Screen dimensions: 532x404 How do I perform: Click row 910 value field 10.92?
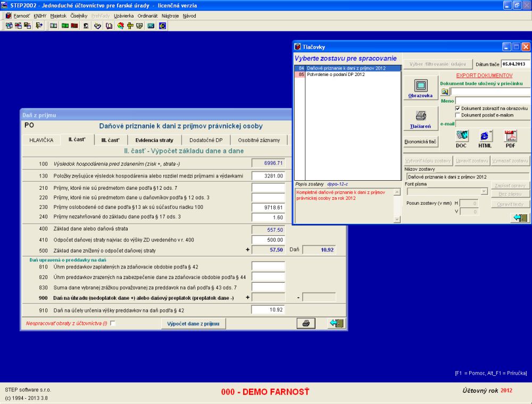268,309
